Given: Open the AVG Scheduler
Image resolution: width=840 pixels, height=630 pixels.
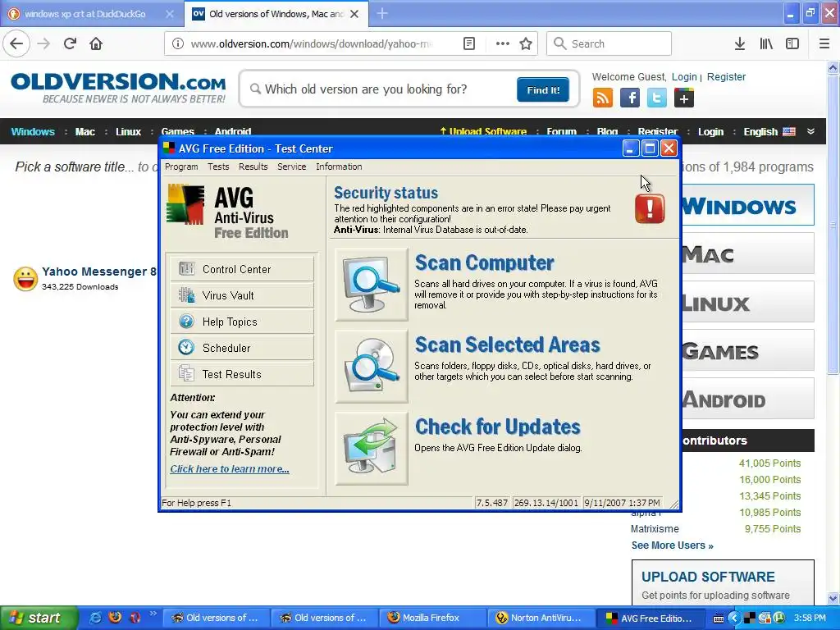Looking at the screenshot, I should point(242,348).
